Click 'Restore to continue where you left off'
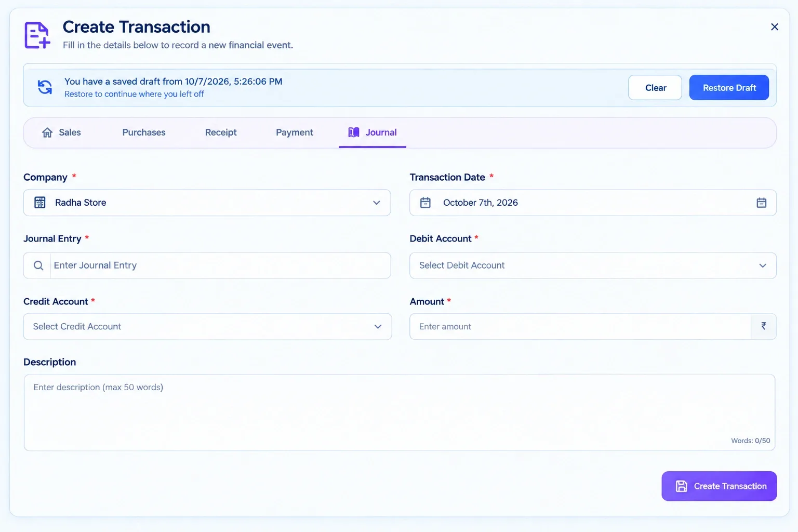This screenshot has width=798, height=532. pyautogui.click(x=134, y=94)
